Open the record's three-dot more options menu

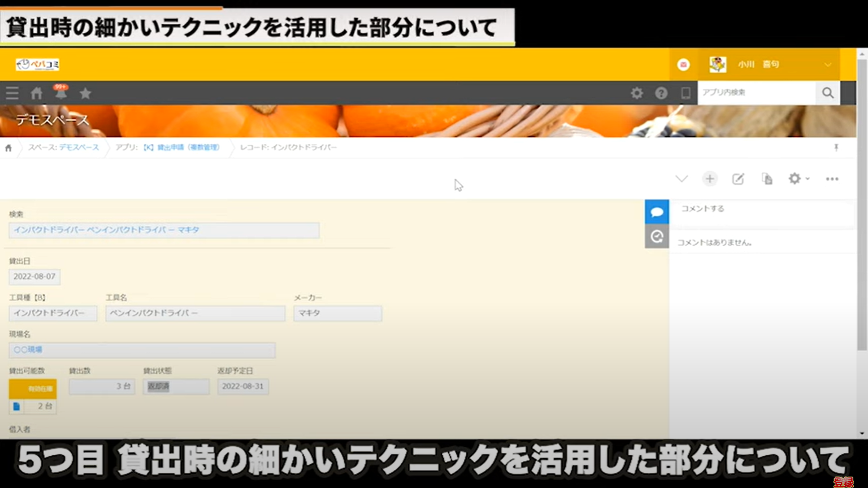coord(832,179)
